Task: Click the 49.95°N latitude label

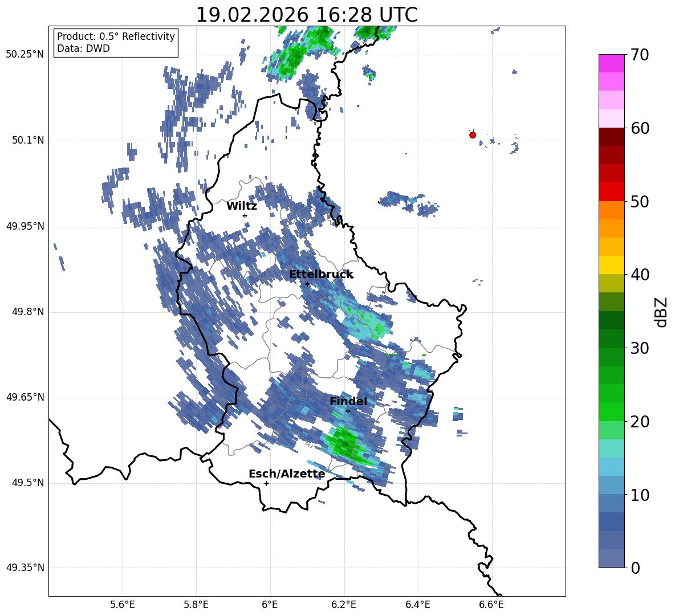Action: 25,226
